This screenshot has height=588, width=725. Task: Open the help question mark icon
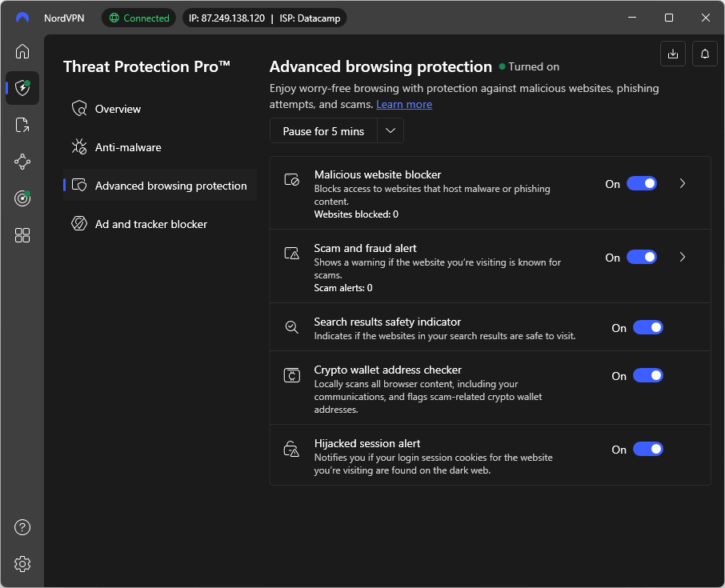tap(22, 527)
